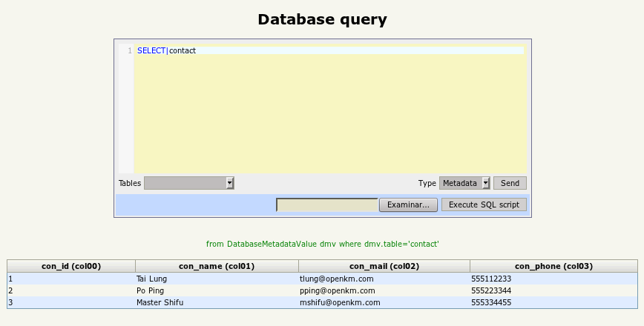This screenshot has height=326, width=644.
Task: Click the Type label
Action: 427,183
